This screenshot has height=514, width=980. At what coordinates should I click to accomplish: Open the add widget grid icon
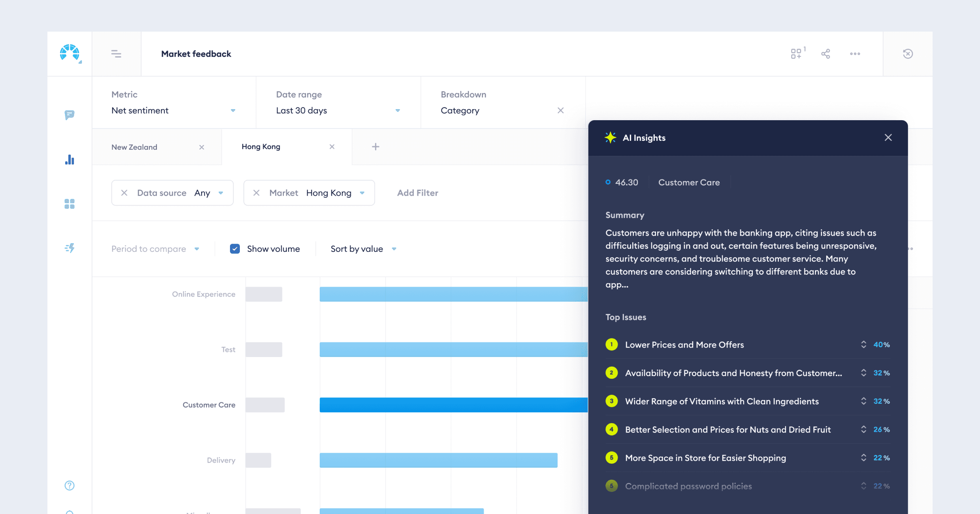click(797, 54)
